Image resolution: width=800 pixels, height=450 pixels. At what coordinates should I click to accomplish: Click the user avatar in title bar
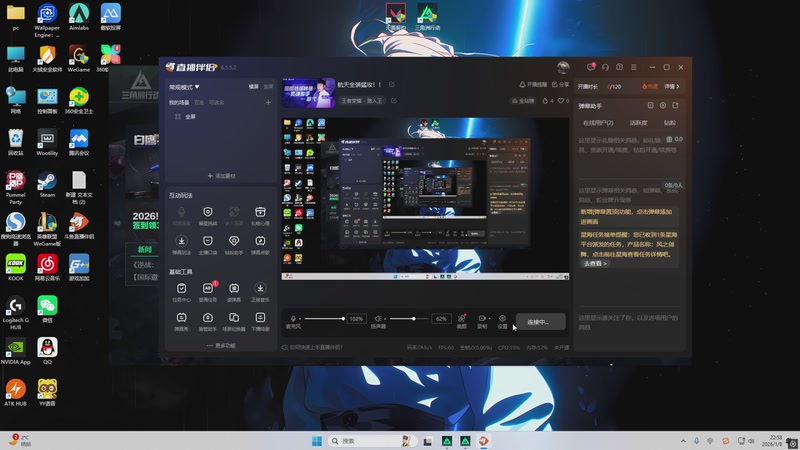(563, 67)
